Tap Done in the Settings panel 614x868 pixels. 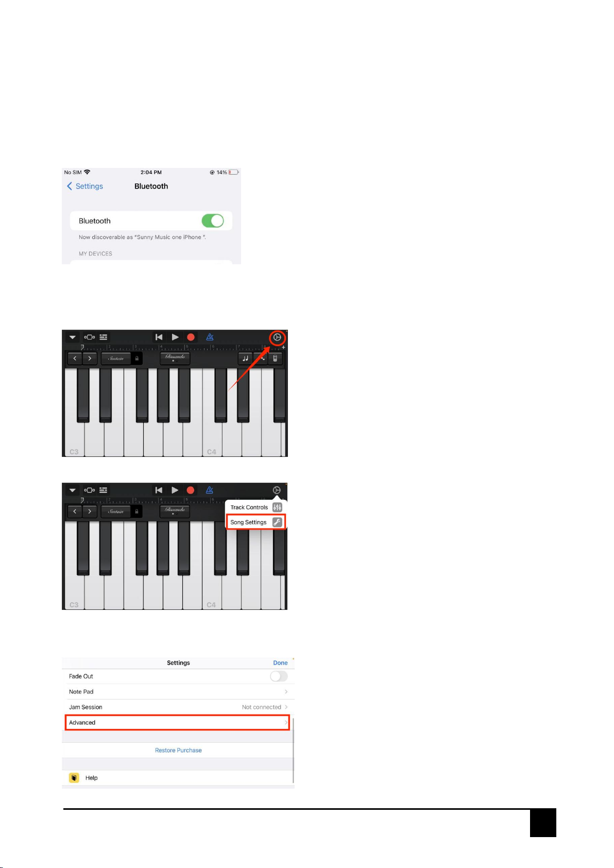tap(280, 663)
